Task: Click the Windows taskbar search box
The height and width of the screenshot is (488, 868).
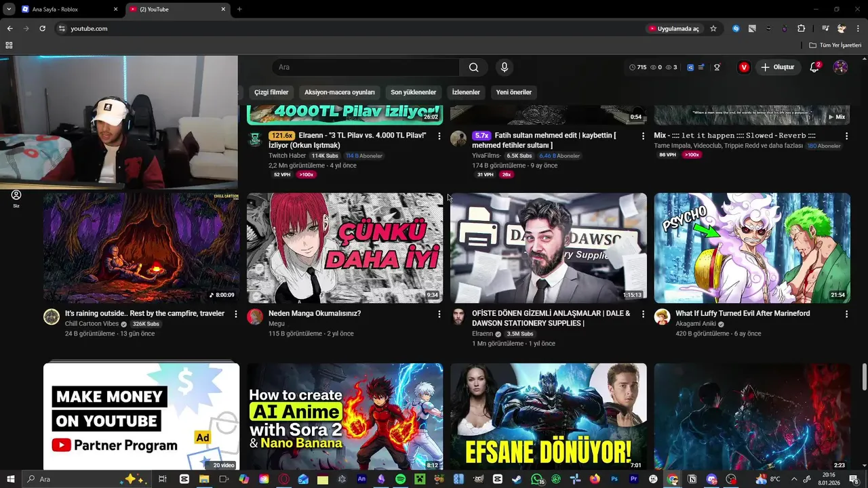Action: pos(88,479)
